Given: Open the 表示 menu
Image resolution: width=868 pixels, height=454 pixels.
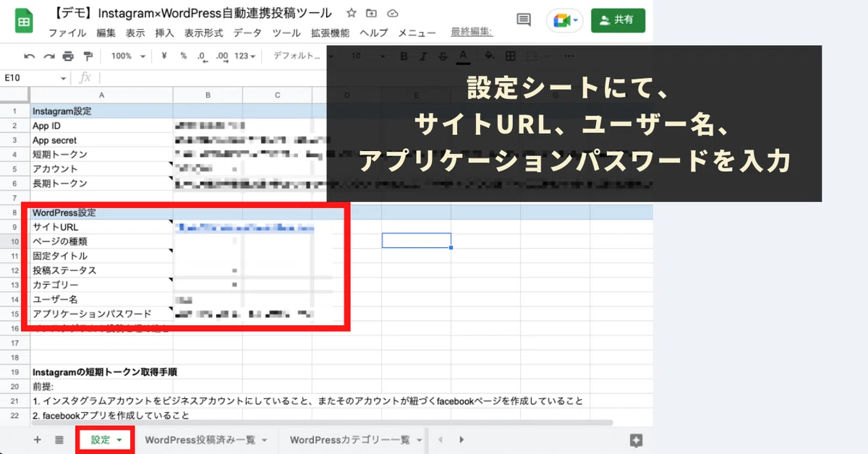Looking at the screenshot, I should 135,33.
